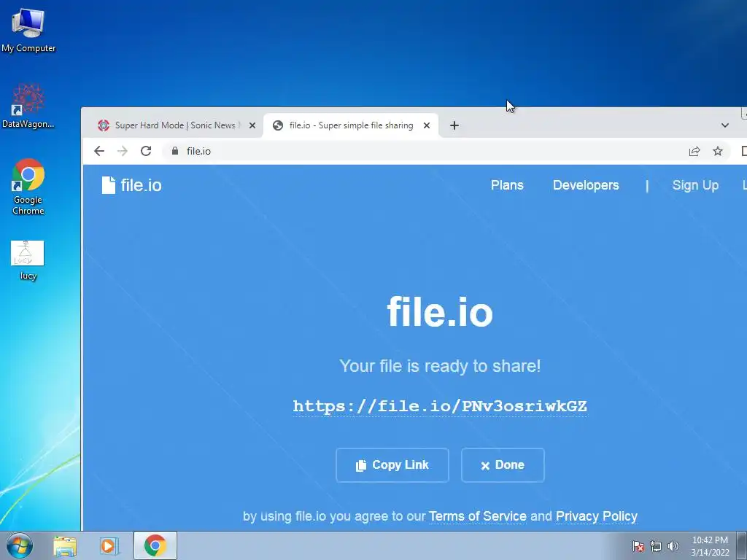
Task: Go back to previous page
Action: (99, 151)
